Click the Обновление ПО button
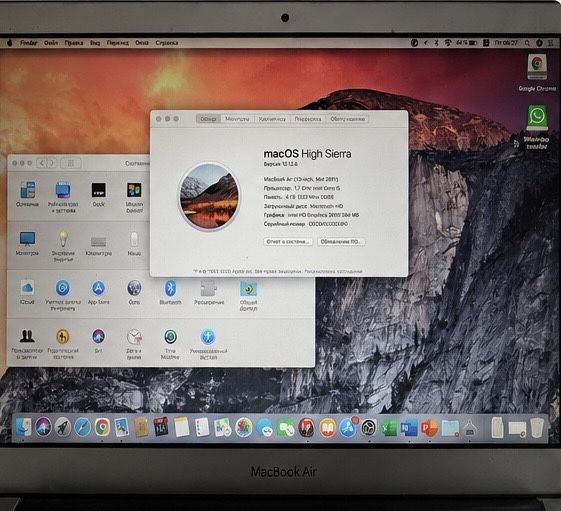 (341, 242)
